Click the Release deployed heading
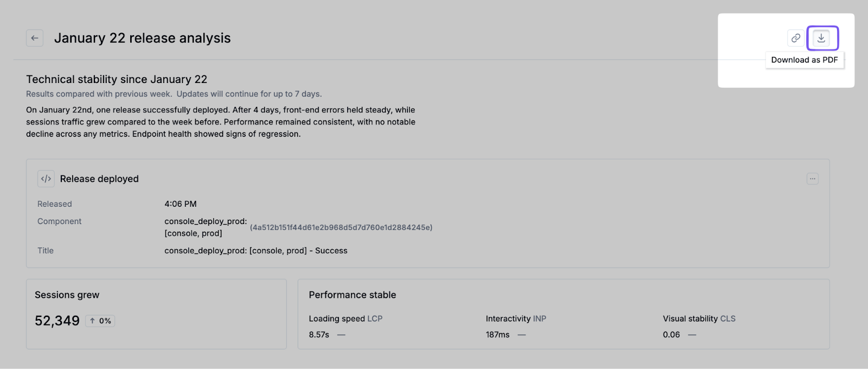The image size is (868, 369). coord(99,179)
